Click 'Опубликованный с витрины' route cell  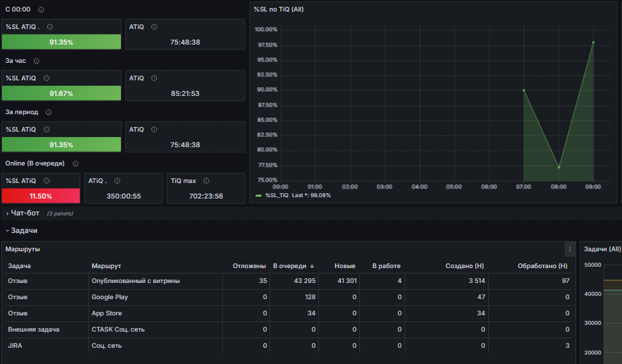[136, 281]
